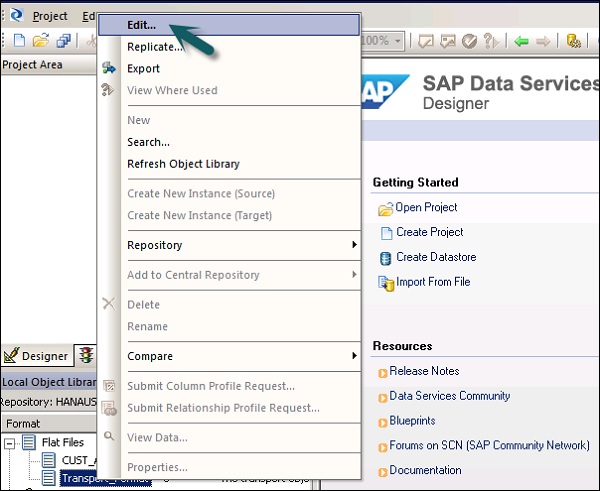Click the Open Project link
Screen dimensions: 600x491
coord(426,208)
